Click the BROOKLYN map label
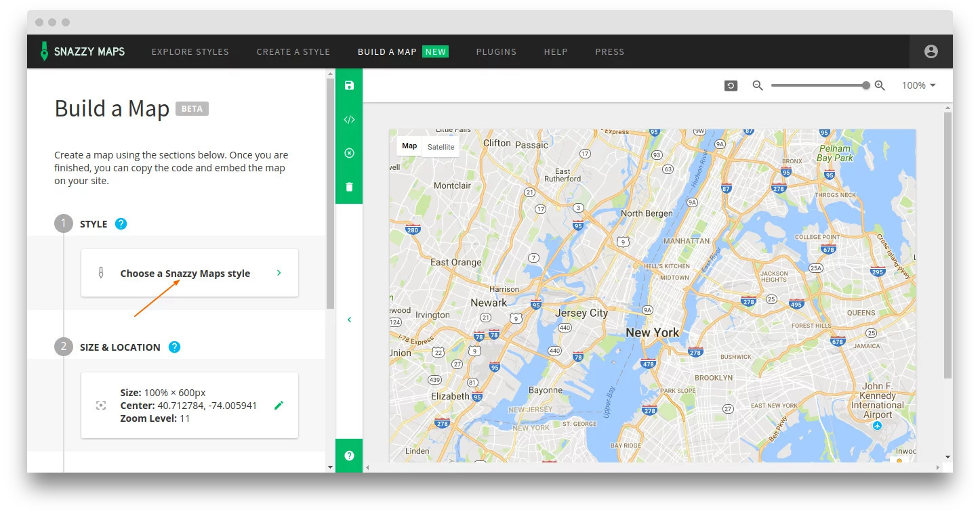Screen dimensions: 980x520 click(x=714, y=377)
